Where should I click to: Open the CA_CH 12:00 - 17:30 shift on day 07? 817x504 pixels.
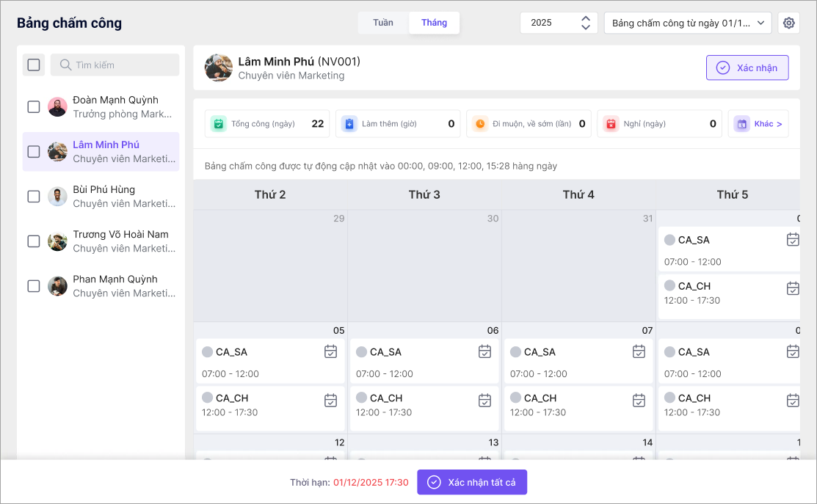point(578,408)
